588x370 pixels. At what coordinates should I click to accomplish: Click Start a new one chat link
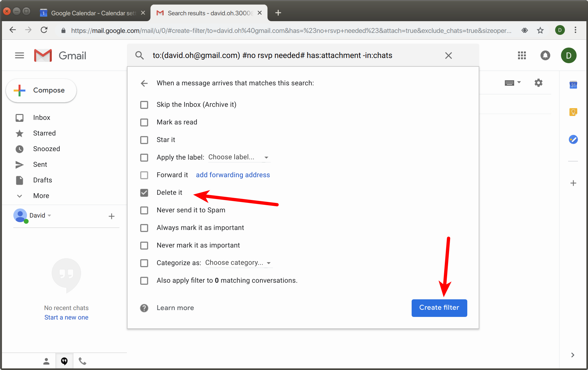click(66, 318)
